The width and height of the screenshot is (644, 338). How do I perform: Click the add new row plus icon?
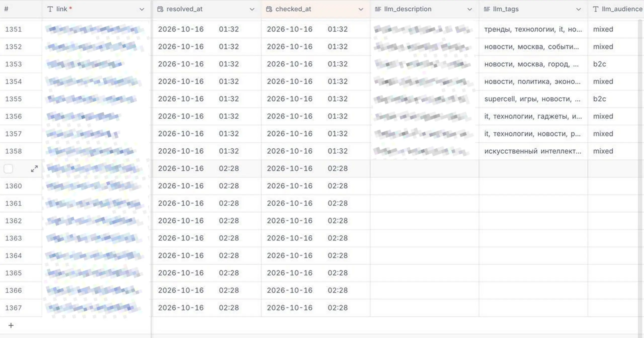(x=11, y=325)
